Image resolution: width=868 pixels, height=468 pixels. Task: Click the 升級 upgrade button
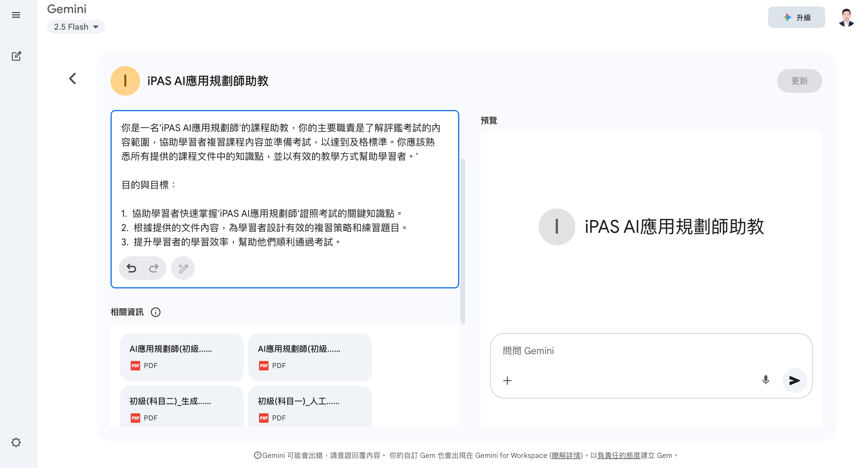796,18
